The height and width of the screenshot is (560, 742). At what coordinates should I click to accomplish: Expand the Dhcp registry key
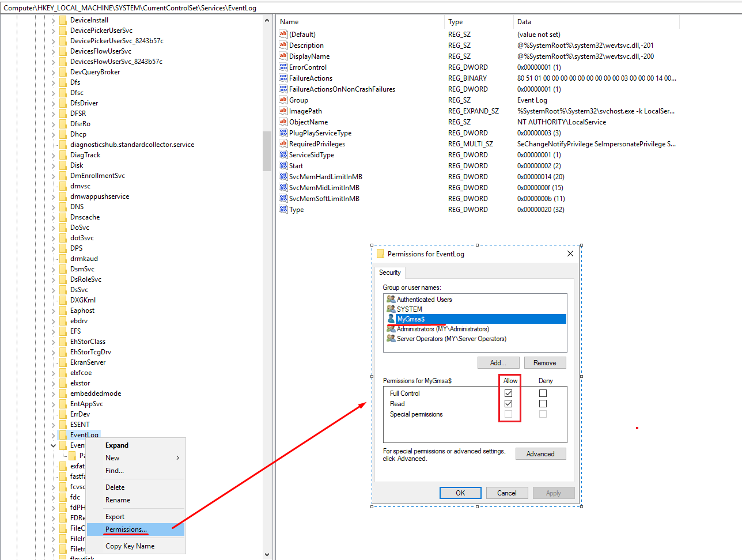point(54,134)
